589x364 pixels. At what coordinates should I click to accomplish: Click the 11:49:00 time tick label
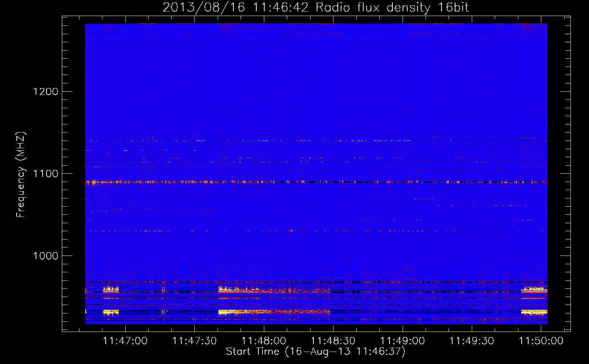403,341
